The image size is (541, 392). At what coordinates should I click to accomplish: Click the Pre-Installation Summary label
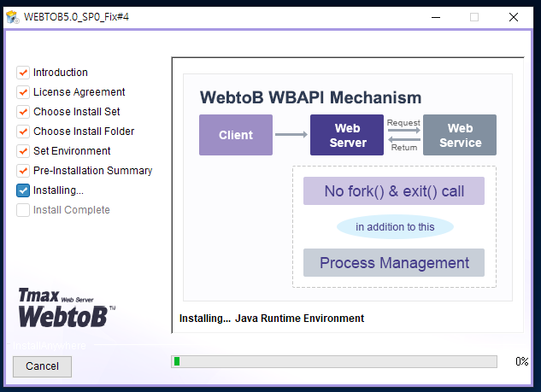pyautogui.click(x=93, y=171)
